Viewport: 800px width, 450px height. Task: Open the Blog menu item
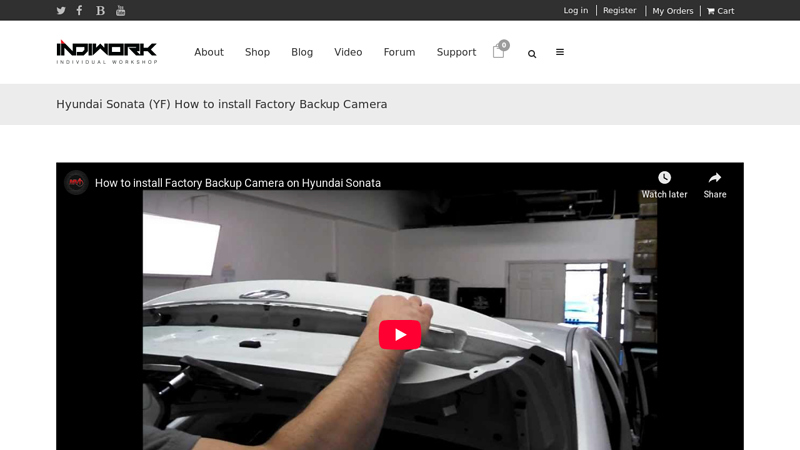(302, 52)
